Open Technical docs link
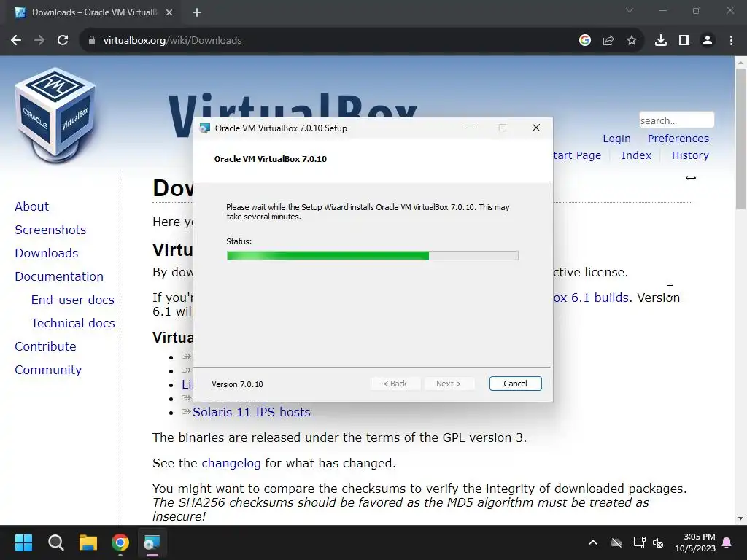The image size is (747, 560). coord(73,323)
